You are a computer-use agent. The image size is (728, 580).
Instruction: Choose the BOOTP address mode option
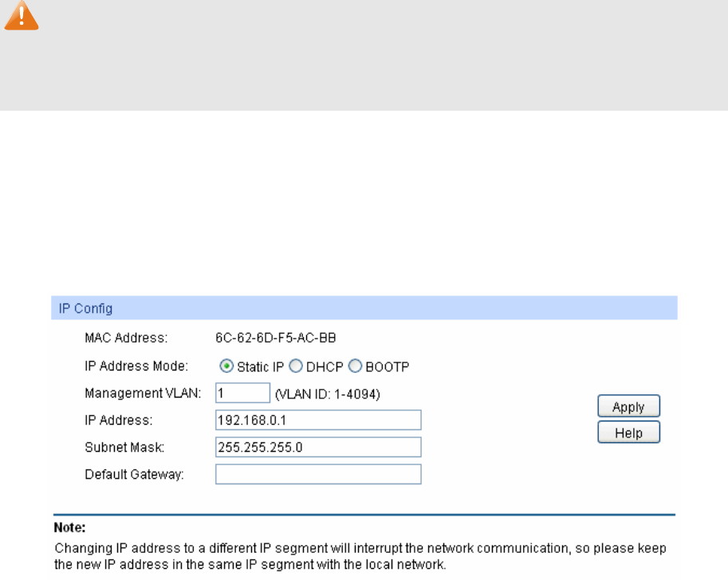355,366
